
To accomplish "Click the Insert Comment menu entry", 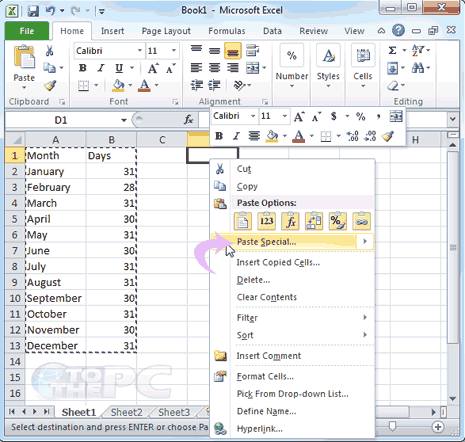I will coord(269,356).
